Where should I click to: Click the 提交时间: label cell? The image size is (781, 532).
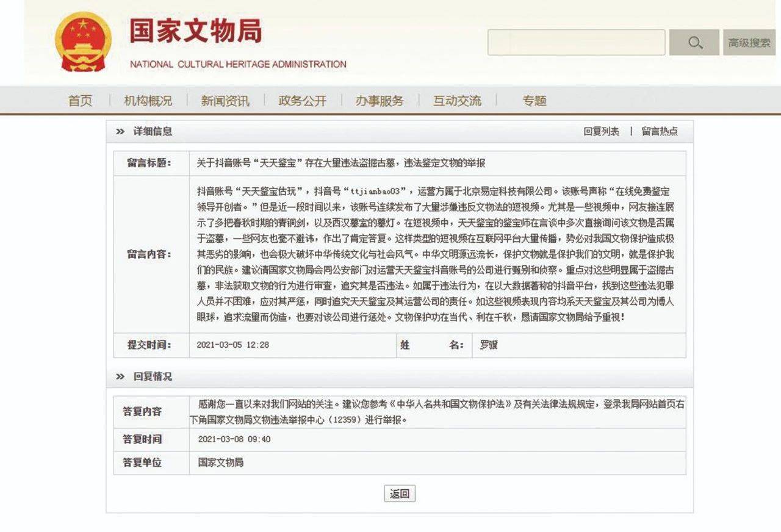(151, 345)
